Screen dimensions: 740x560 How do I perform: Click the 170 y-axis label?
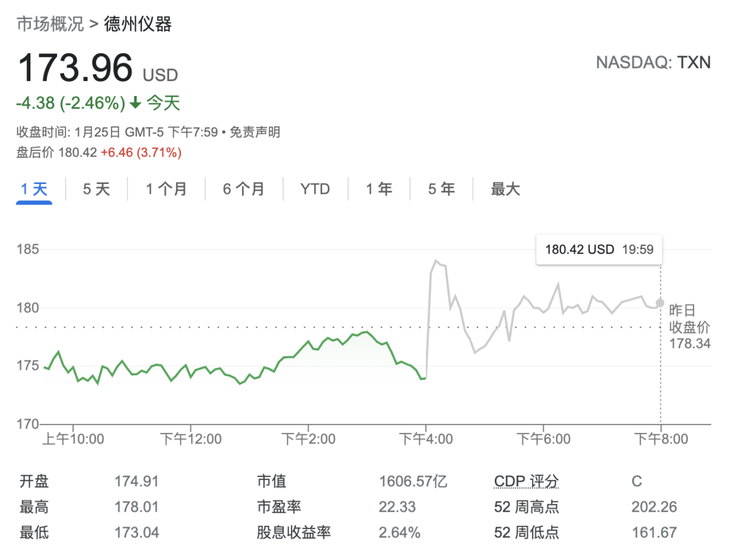coord(28,424)
